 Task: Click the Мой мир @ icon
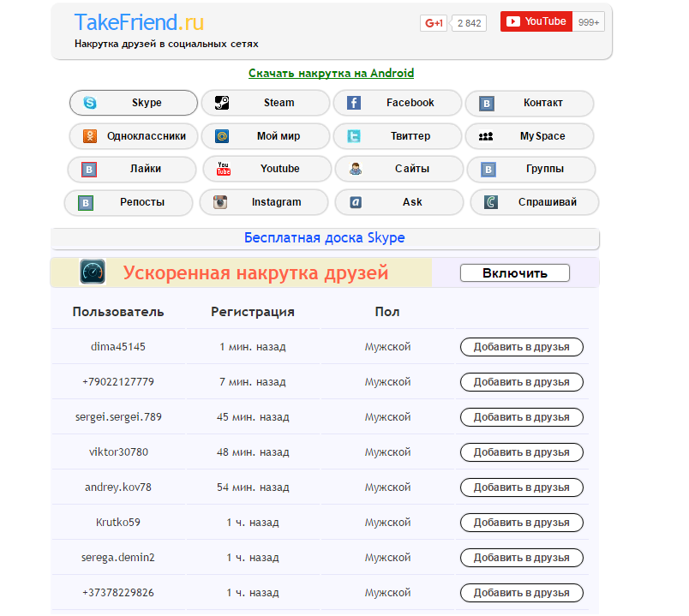tap(222, 136)
